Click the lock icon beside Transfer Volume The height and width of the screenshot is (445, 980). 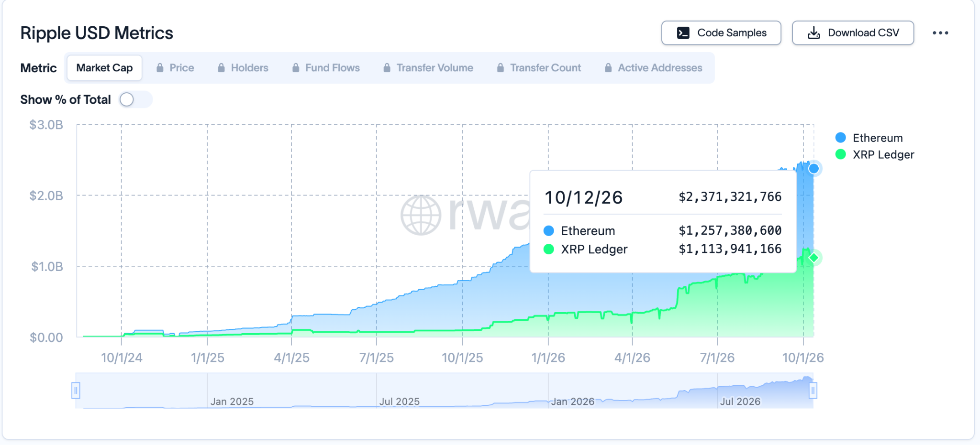tap(387, 68)
